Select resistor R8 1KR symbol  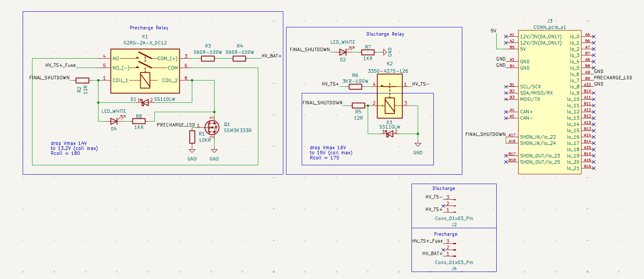point(139,121)
